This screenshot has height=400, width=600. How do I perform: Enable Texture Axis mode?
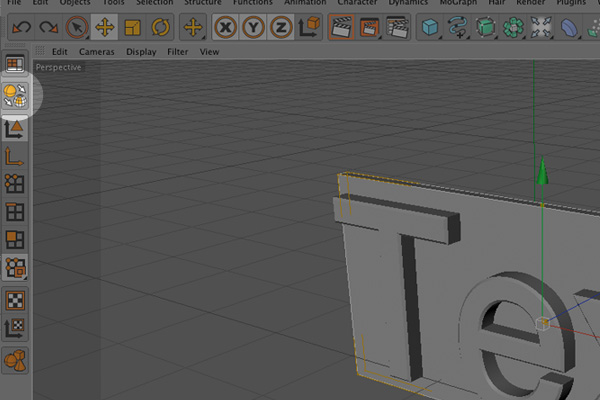click(15, 328)
